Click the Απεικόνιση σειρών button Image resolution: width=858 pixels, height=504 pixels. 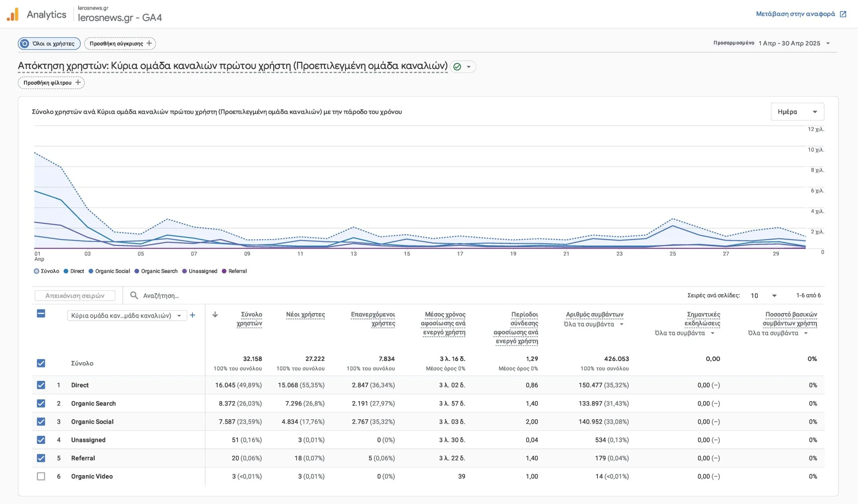[75, 296]
